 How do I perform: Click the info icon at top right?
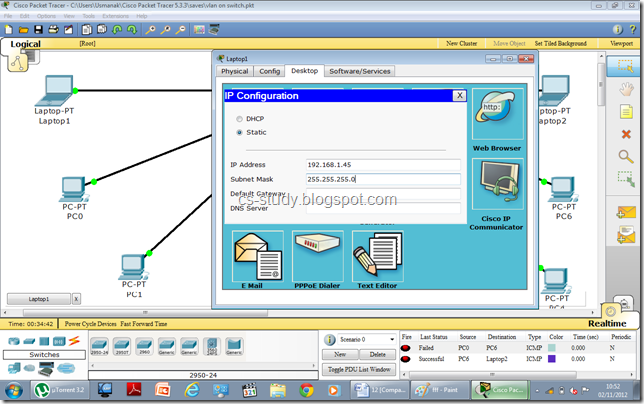(x=617, y=29)
